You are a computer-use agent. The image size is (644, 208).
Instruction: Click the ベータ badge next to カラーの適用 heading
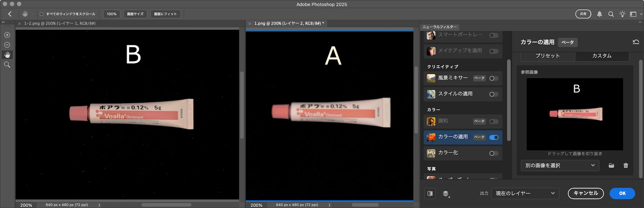click(x=567, y=42)
